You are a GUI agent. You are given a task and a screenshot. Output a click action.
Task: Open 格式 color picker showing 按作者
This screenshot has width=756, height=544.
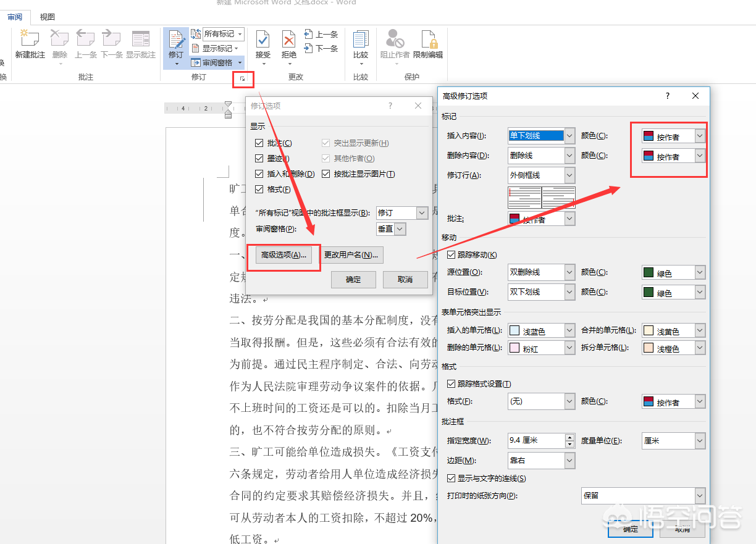pos(673,402)
